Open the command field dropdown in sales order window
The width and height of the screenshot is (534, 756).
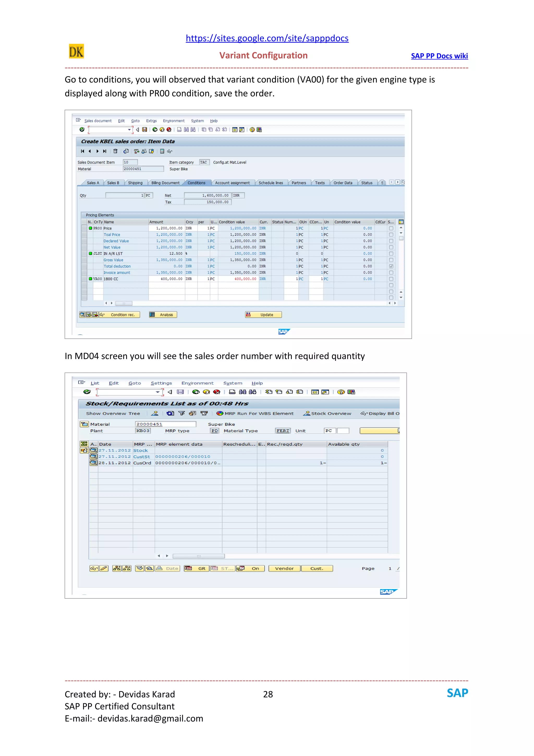129,130
